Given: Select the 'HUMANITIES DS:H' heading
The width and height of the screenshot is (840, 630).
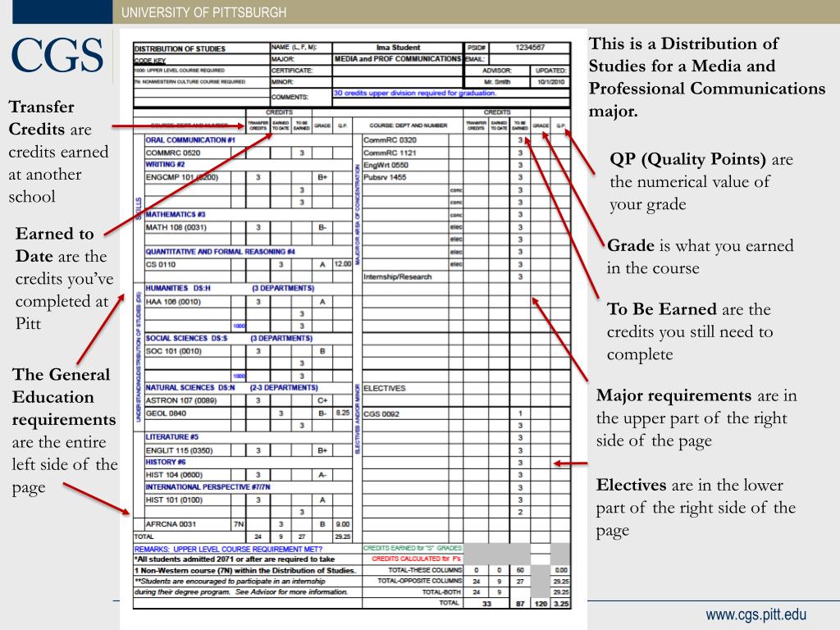Looking at the screenshot, I should [178, 288].
